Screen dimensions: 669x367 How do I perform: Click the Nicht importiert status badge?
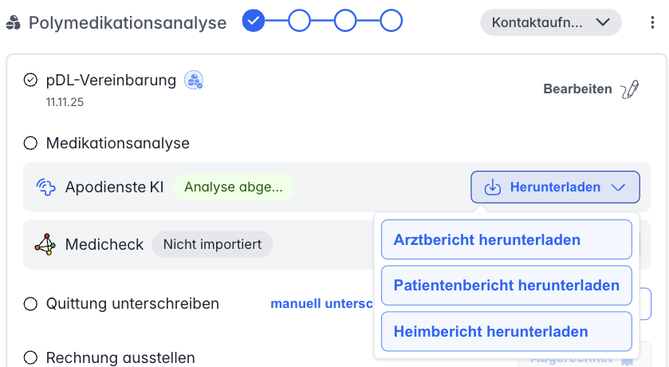tap(212, 244)
